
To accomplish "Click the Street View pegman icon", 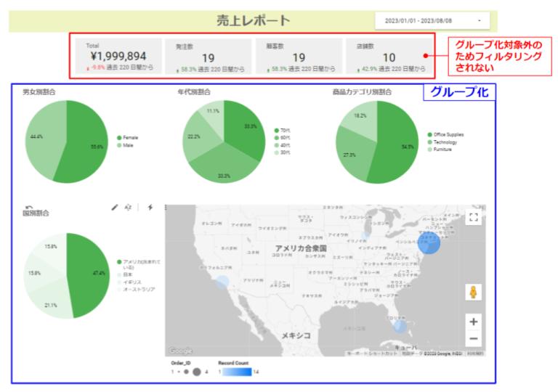I will click(473, 292).
